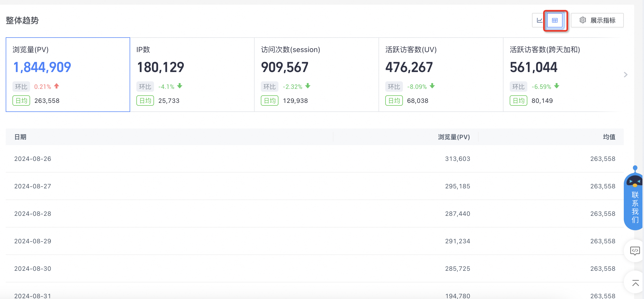Image resolution: width=644 pixels, height=299 pixels.
Task: Click the UV total 476,267
Action: [409, 67]
